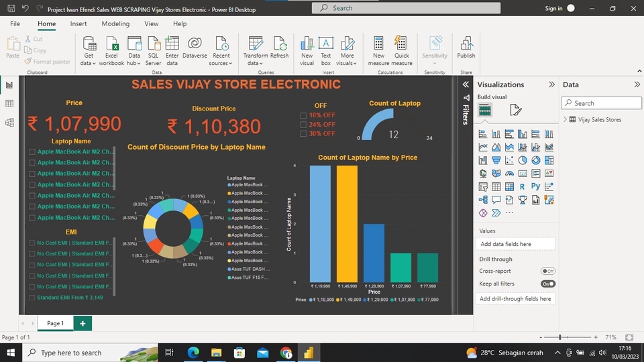This screenshot has height=362, width=644.
Task: Open Get more visuals ellipsis
Action: pos(509,213)
